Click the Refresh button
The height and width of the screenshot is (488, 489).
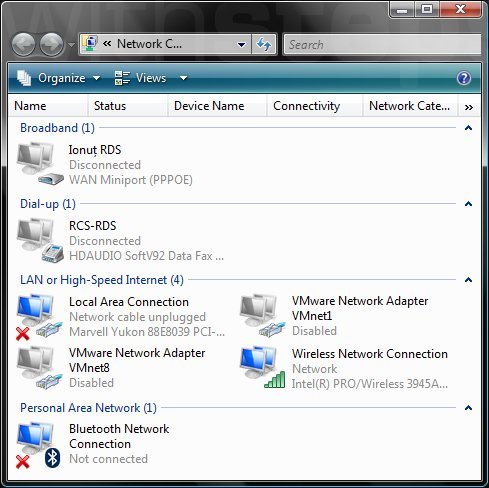click(x=264, y=44)
